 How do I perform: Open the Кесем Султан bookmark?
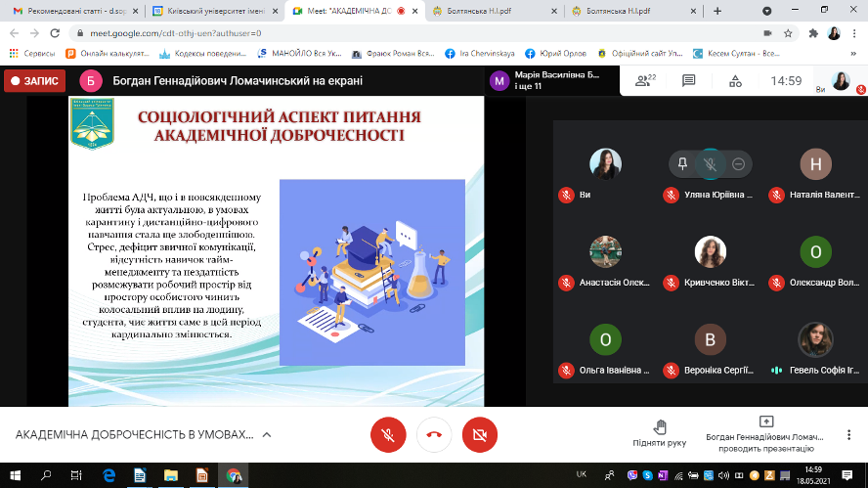click(x=737, y=54)
